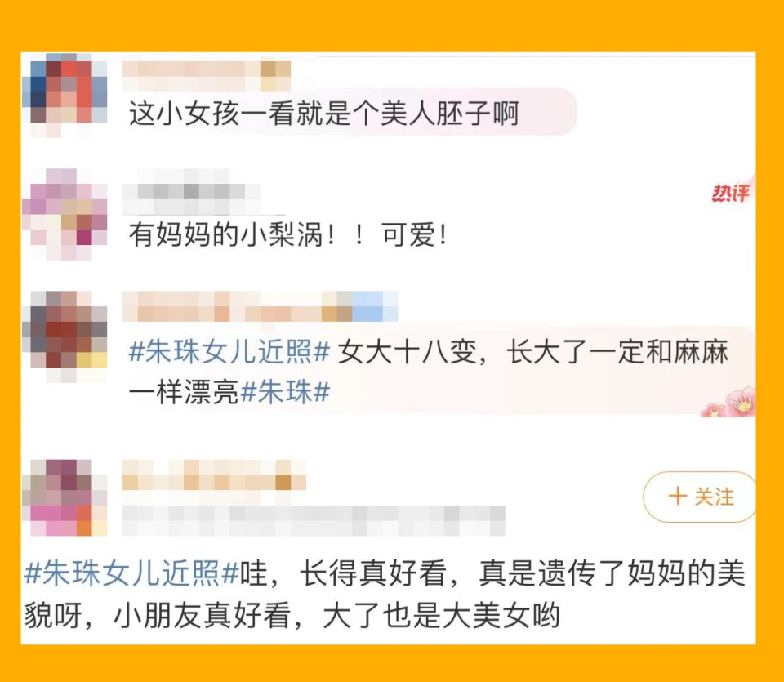Viewport: 784px width, 682px height.
Task: Open the second commenter's pink avatar
Action: [65, 214]
